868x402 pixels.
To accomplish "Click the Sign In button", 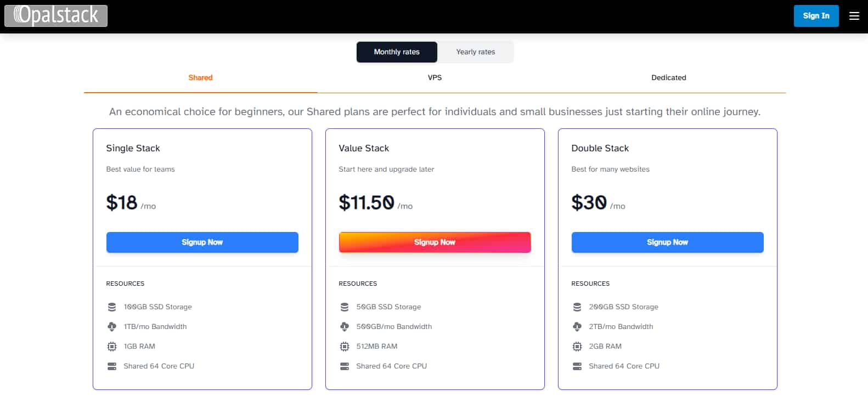I will [816, 16].
